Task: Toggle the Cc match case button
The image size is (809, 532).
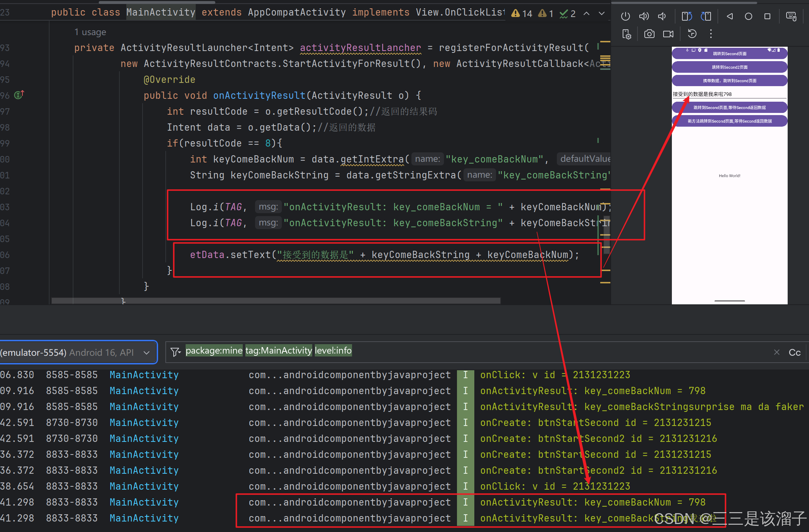Action: (x=795, y=352)
